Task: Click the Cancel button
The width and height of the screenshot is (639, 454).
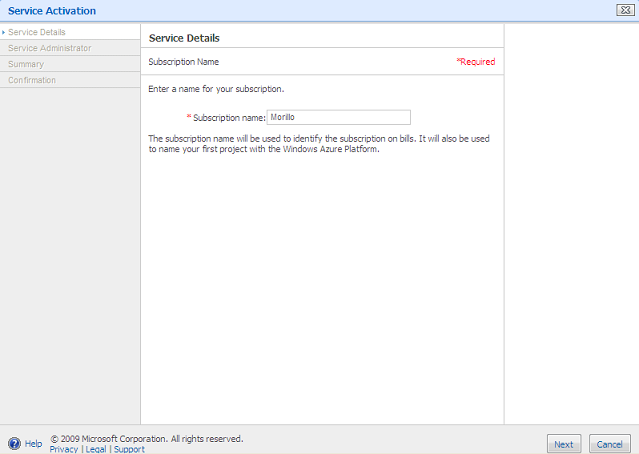Action: tap(610, 444)
